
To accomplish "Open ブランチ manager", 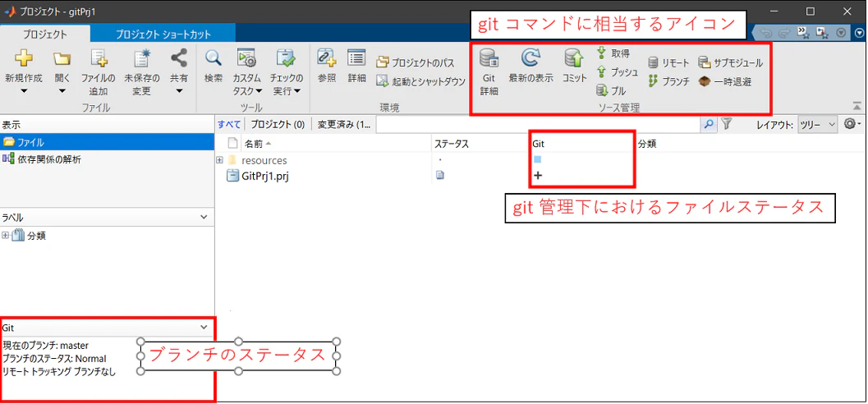I will 668,81.
